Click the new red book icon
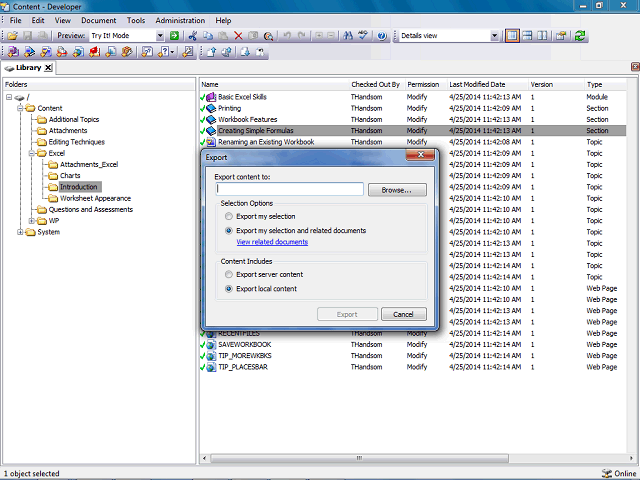Screen dimensions: 640x480 [x=95, y=52]
